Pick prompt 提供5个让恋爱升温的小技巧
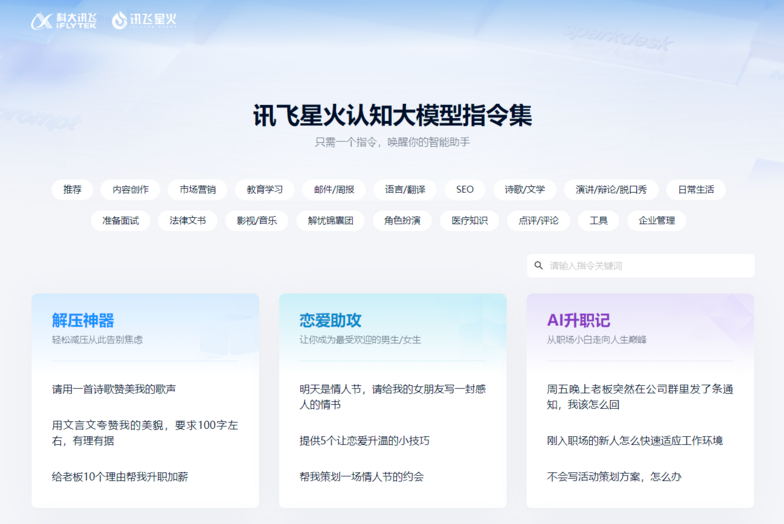Screen dimensions: 784x524 364,441
